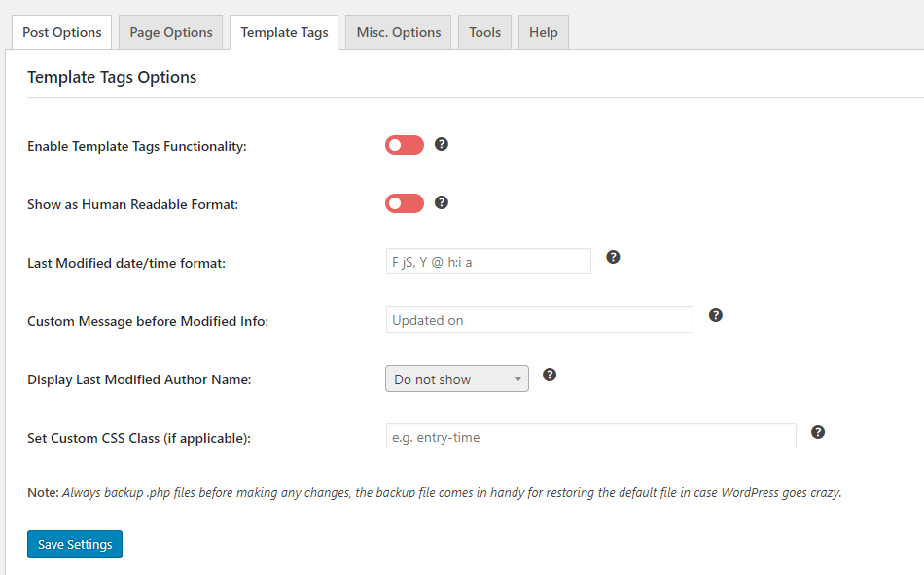Toggle Show as Human Readable Format switch
Image resolution: width=924 pixels, height=575 pixels.
pyautogui.click(x=405, y=203)
